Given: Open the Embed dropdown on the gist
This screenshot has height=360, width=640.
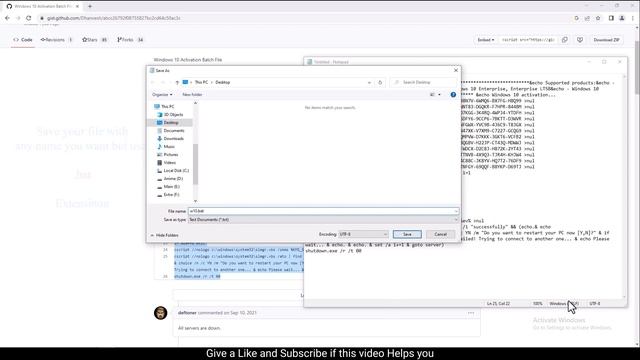Looking at the screenshot, I should (486, 40).
